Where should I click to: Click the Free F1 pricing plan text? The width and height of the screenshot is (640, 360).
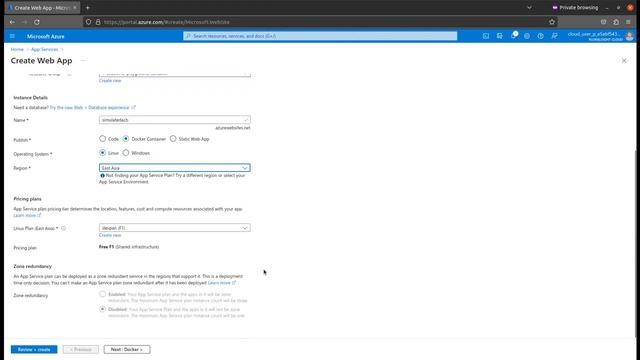(x=129, y=247)
